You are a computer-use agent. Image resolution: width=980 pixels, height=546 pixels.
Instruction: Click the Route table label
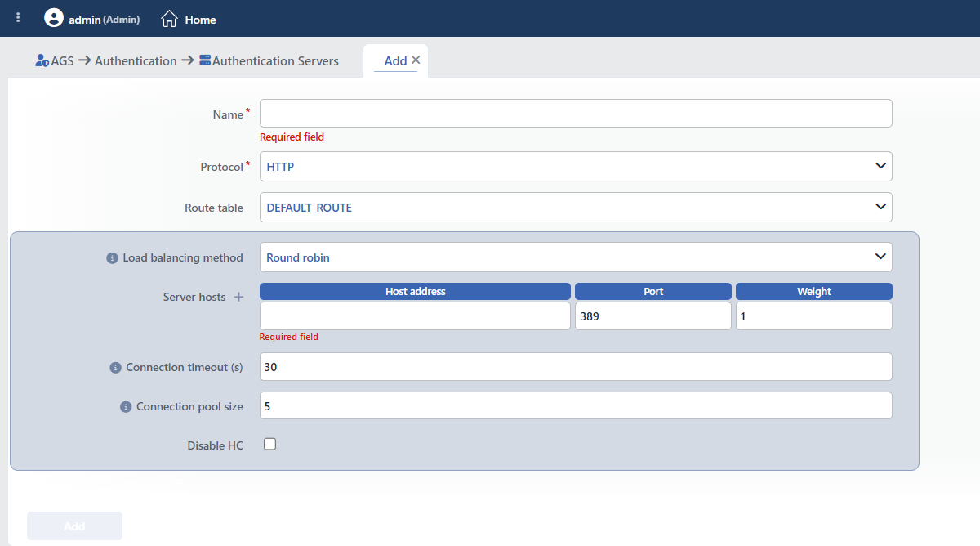[x=214, y=208]
